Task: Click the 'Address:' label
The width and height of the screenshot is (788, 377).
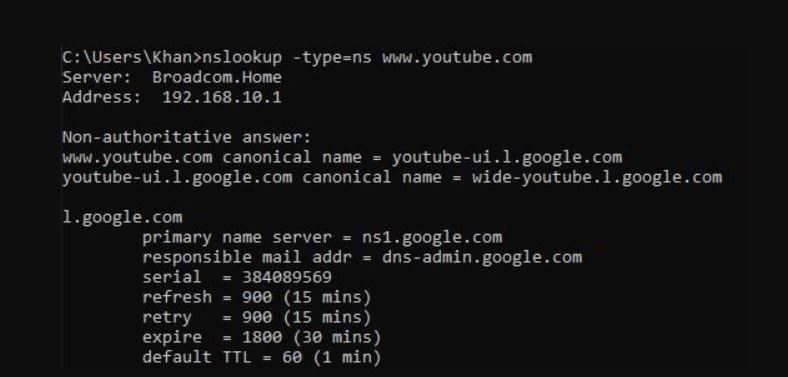Action: click(102, 97)
